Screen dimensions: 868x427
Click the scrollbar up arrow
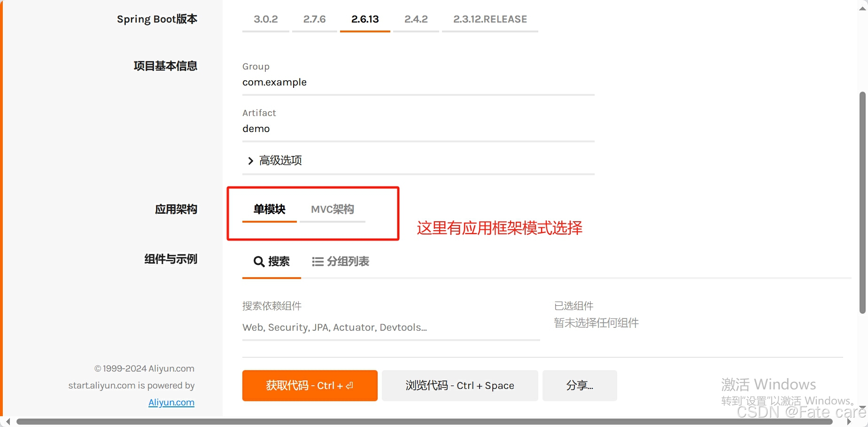[862, 8]
